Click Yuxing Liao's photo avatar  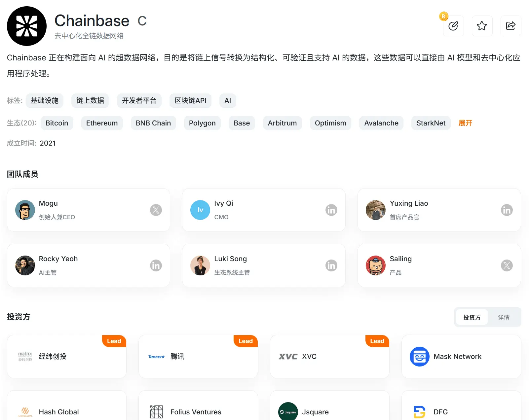click(376, 210)
